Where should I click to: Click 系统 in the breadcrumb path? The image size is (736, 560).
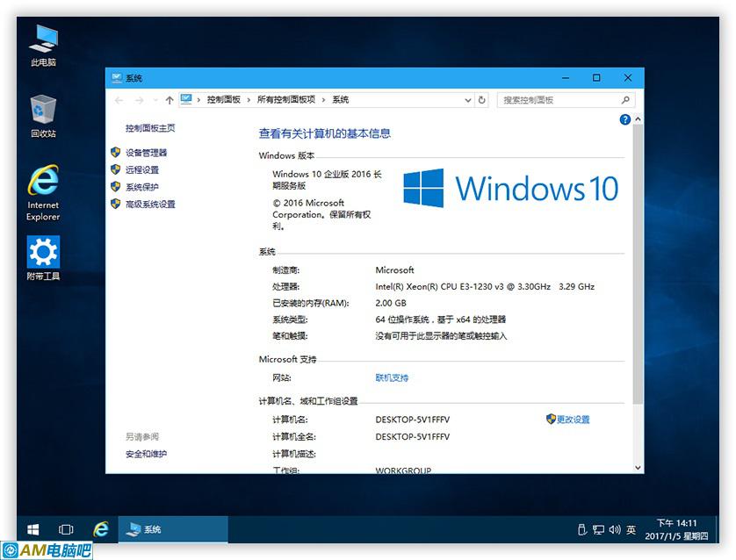340,99
